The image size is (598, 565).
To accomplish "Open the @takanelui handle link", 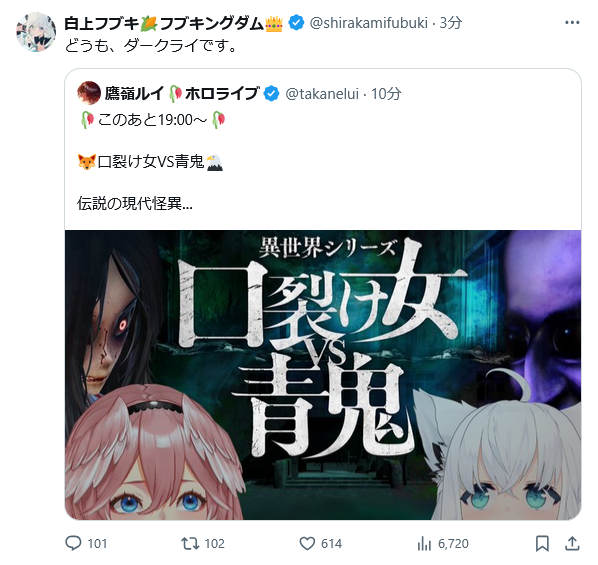I will 322,93.
